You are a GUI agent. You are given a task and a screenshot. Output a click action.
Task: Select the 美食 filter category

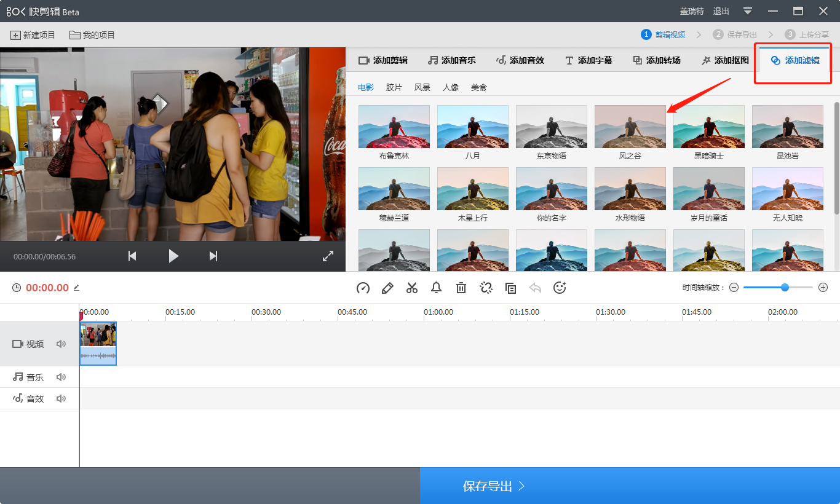click(479, 87)
